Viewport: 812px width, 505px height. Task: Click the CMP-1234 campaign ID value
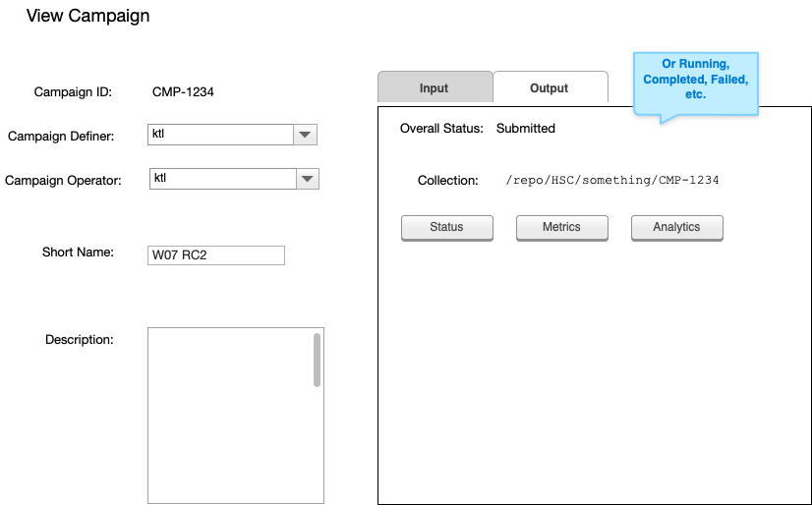(x=183, y=92)
